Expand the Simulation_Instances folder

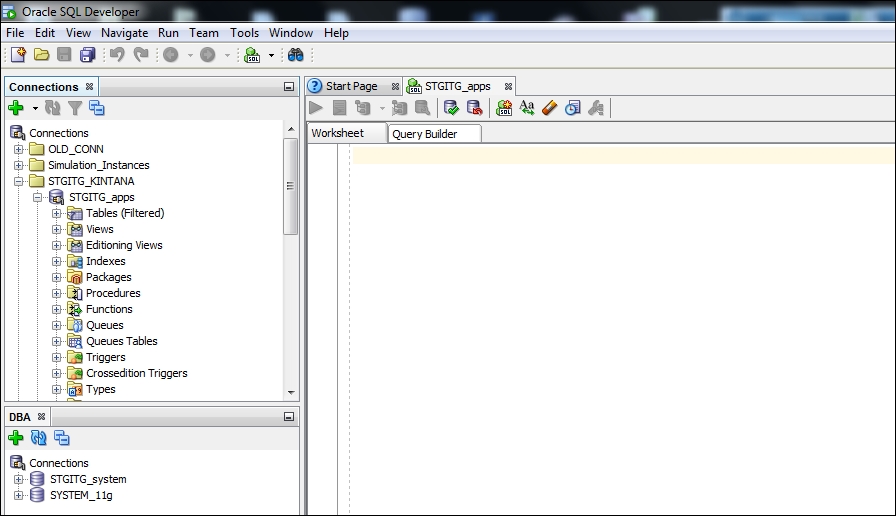[x=19, y=165]
